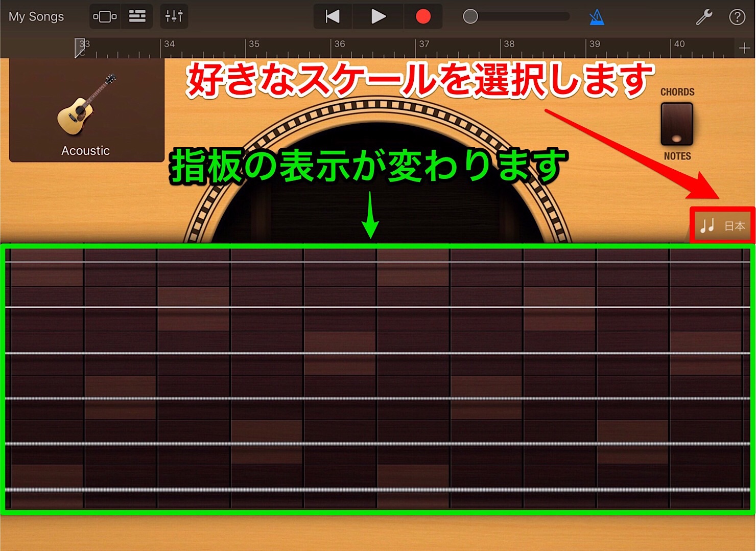Adjust the master volume slider knob

(x=470, y=16)
